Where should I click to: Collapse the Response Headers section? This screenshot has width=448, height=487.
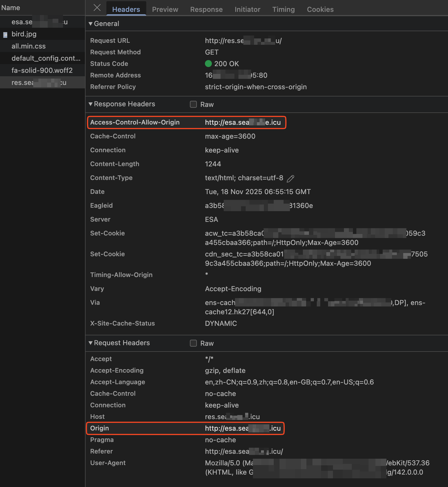coord(91,104)
